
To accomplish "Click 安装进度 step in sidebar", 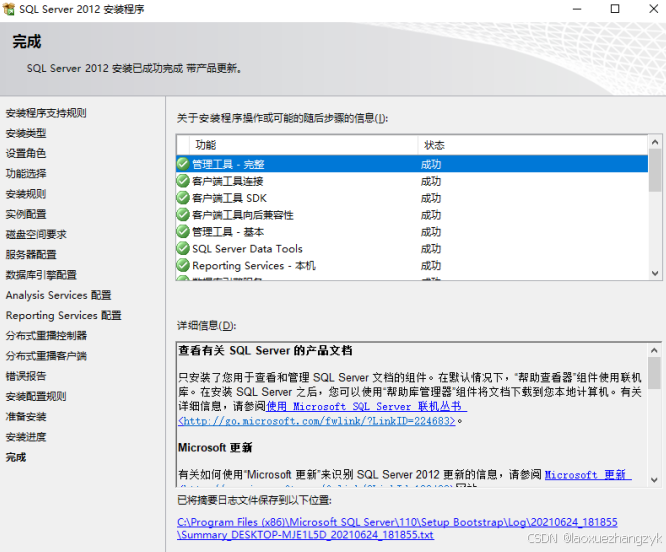I will pyautogui.click(x=25, y=437).
